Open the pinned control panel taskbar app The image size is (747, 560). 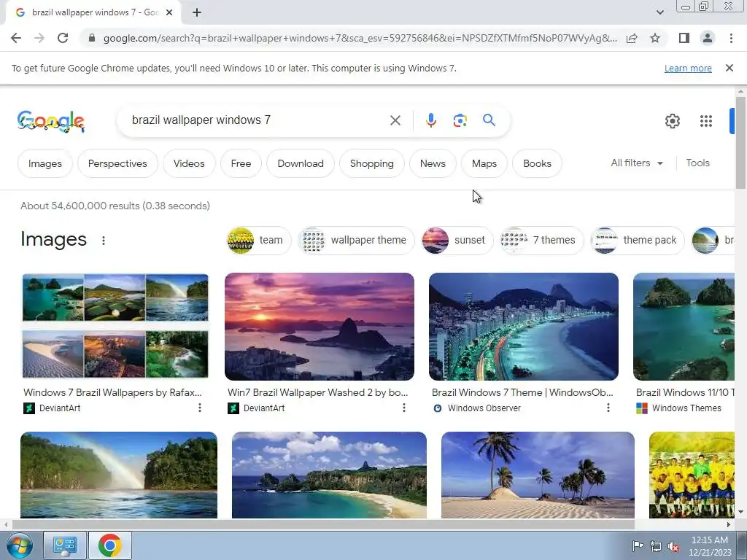(x=65, y=545)
